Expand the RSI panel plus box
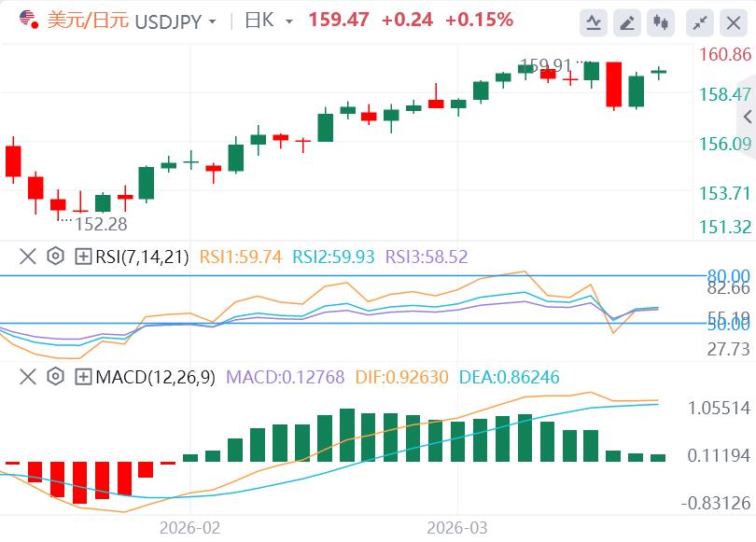The height and width of the screenshot is (542, 756). click(x=83, y=256)
